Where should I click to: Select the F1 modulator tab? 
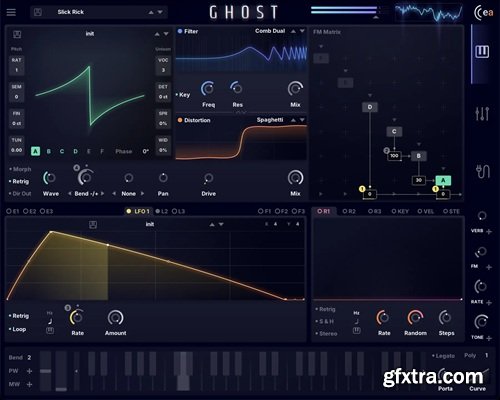click(265, 211)
